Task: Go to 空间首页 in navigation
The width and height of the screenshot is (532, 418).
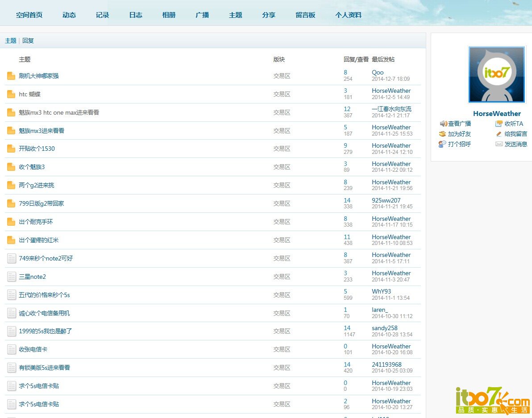Action: 29,15
